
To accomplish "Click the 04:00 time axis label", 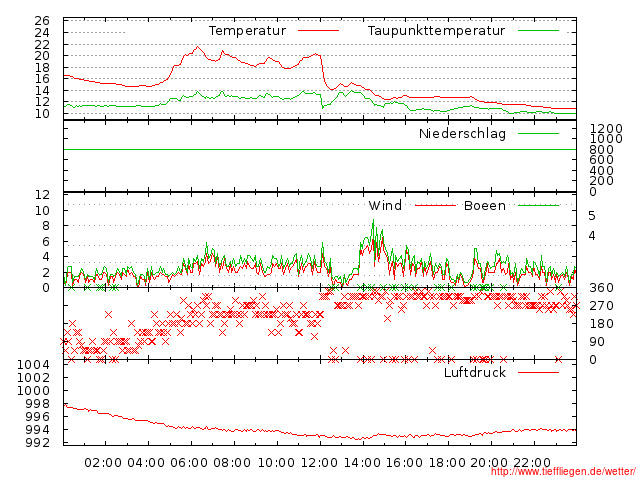I will (146, 463).
